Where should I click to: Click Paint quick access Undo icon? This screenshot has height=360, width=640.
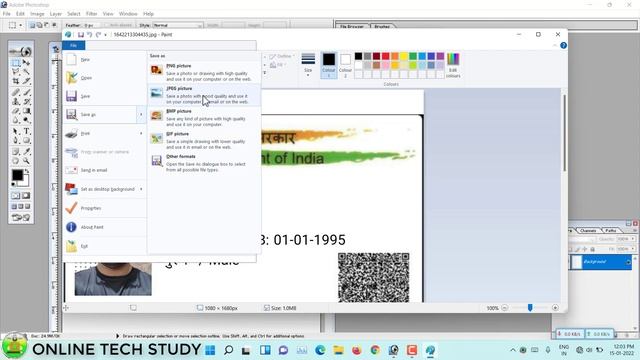(89, 35)
